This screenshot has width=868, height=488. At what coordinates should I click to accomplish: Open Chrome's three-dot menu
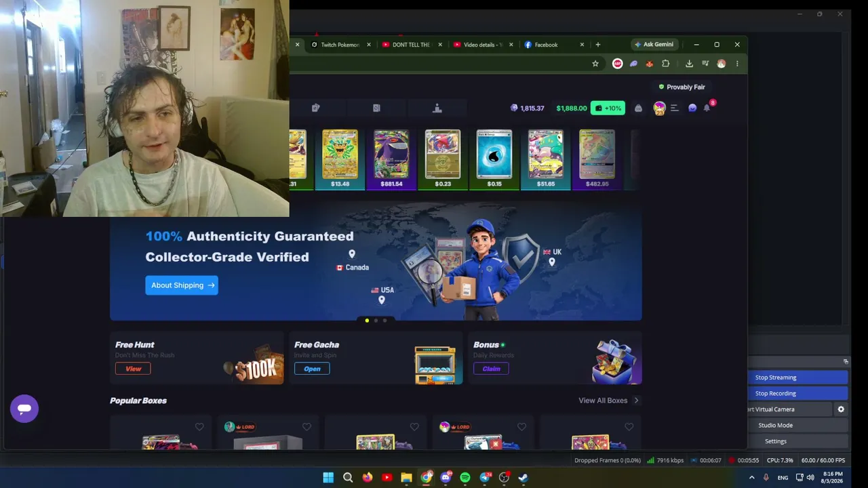click(x=737, y=64)
